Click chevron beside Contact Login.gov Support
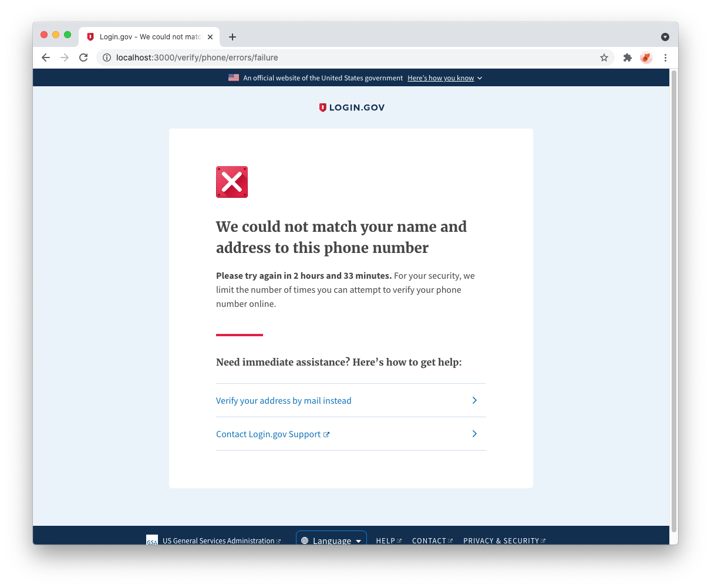This screenshot has height=588, width=711. click(474, 434)
